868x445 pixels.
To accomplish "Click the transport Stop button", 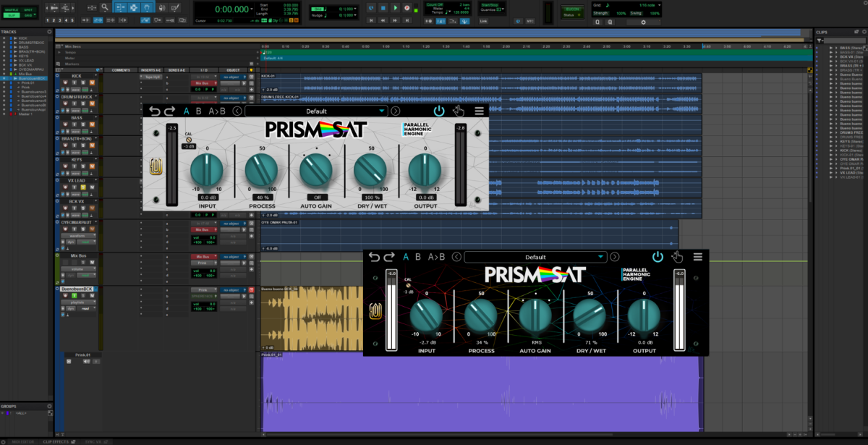I will pyautogui.click(x=383, y=7).
